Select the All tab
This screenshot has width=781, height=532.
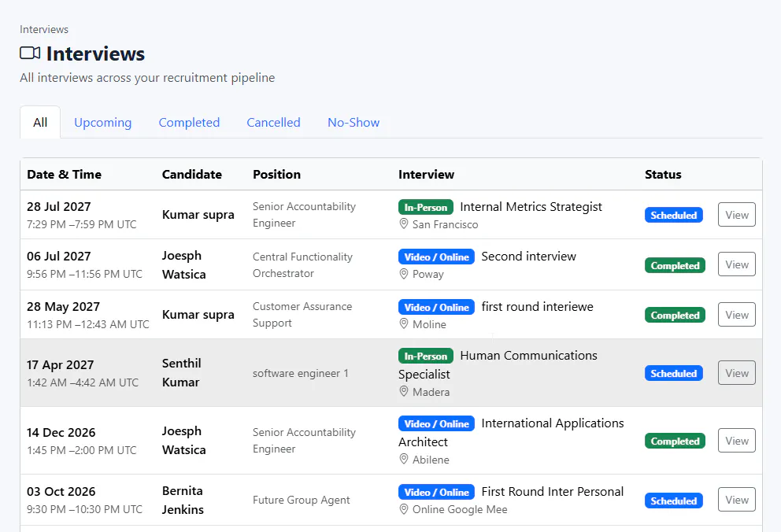40,123
